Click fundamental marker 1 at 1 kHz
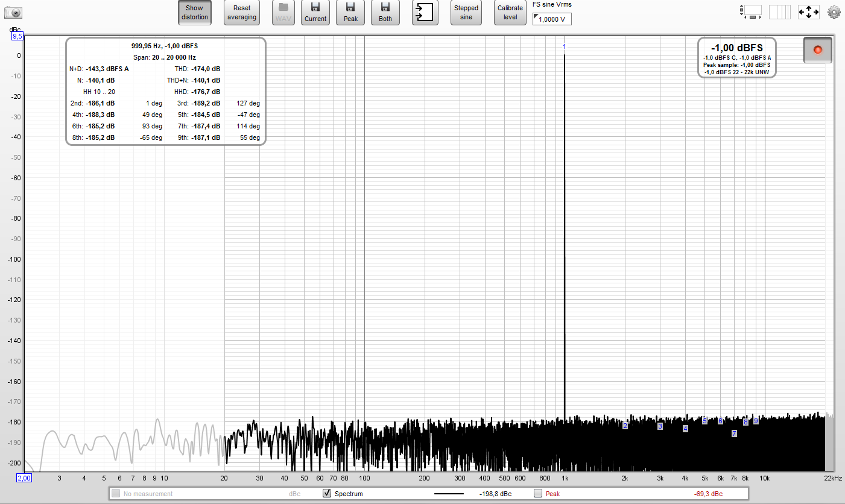Image resolution: width=845 pixels, height=504 pixels. coord(565,46)
